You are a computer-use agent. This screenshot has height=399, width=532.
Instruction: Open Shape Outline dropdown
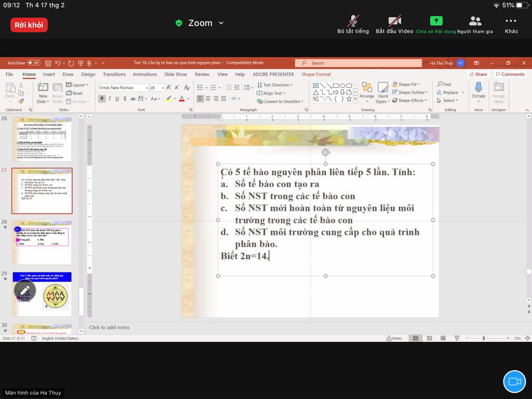pyautogui.click(x=410, y=92)
